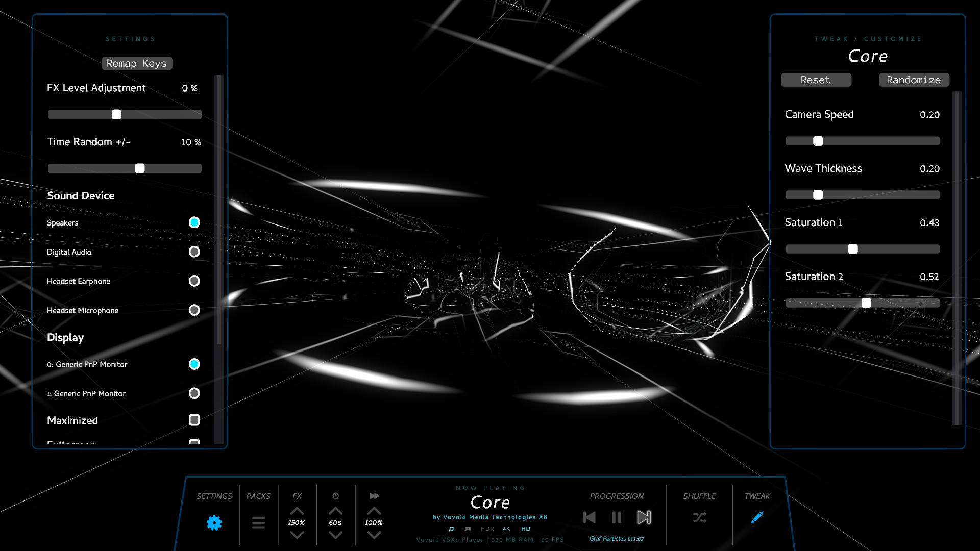Click the Shuffle icon
This screenshot has width=980, height=551.
(x=699, y=517)
